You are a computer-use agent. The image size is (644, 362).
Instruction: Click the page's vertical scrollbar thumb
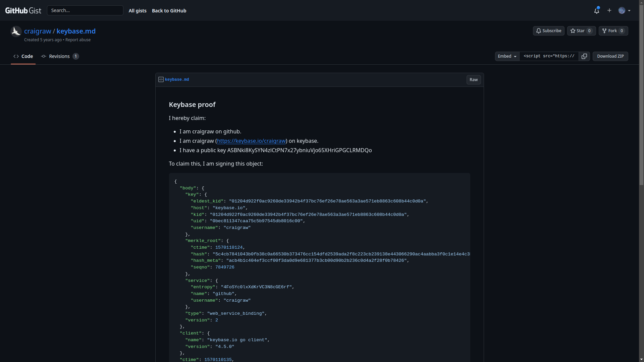tap(641, 94)
